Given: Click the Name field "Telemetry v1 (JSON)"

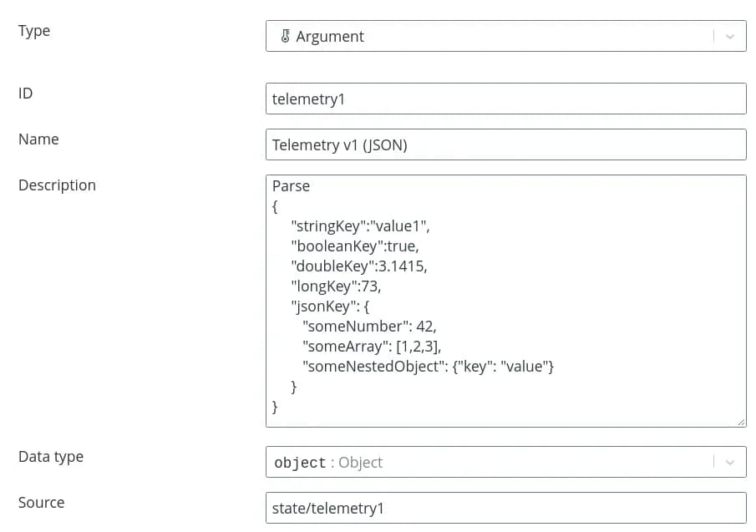Looking at the screenshot, I should click(x=505, y=144).
